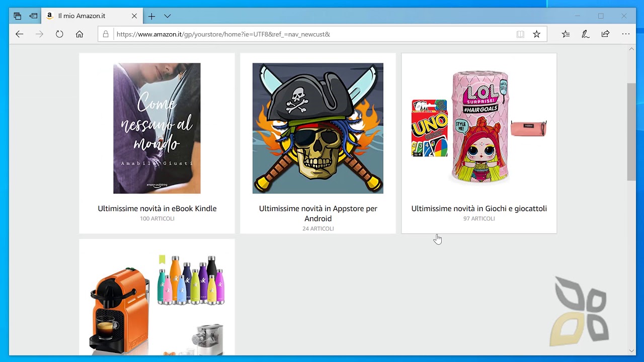Set these tabs aside
Screen dimensions: 644x362
[x=33, y=16]
